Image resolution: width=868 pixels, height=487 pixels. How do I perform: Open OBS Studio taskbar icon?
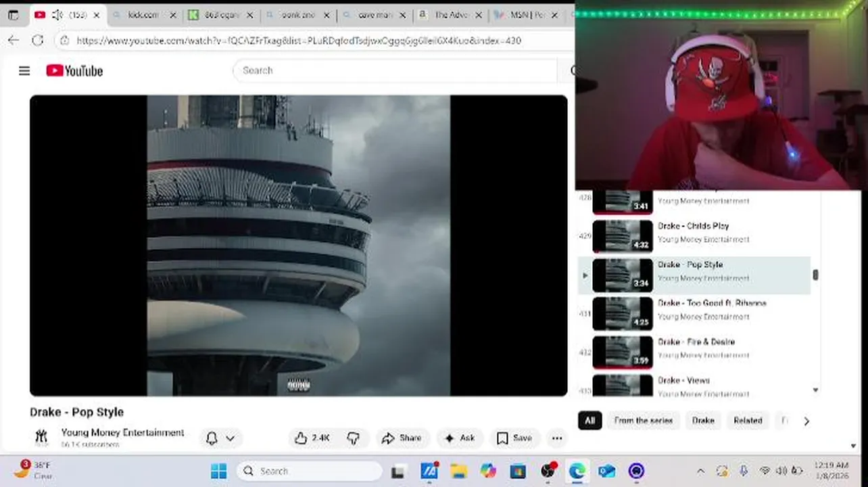point(548,471)
